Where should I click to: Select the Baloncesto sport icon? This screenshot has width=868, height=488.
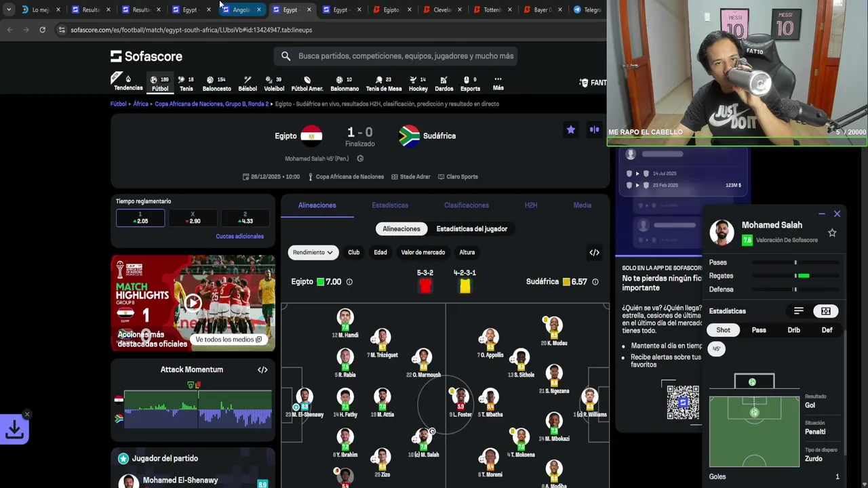(216, 83)
